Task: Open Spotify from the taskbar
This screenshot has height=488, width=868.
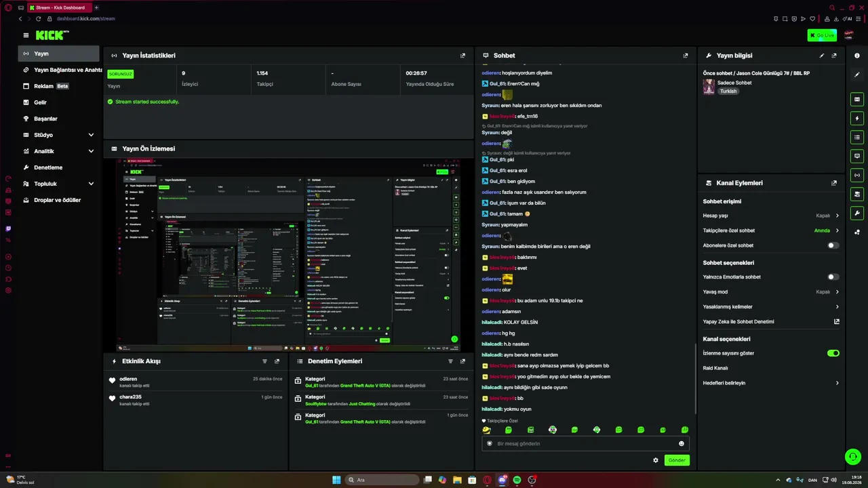Action: [517, 480]
